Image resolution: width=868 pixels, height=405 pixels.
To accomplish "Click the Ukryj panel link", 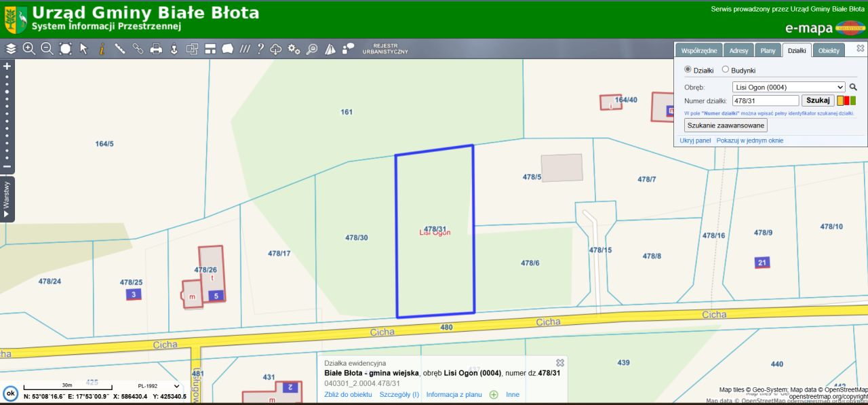I will click(x=695, y=140).
